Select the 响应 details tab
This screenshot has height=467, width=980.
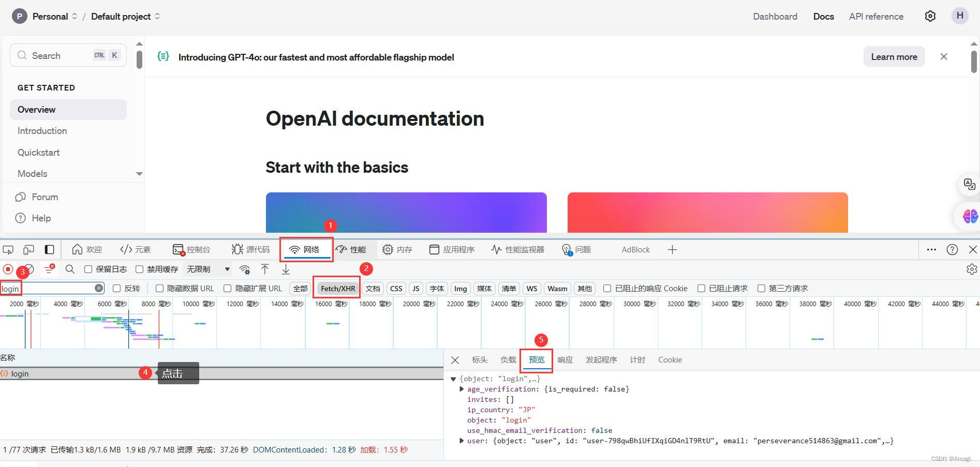tap(565, 360)
